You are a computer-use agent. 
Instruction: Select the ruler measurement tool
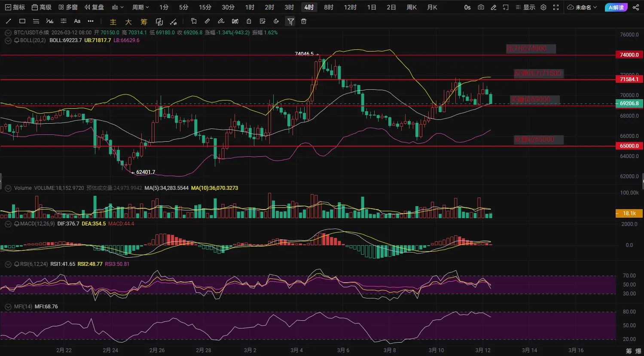tap(207, 21)
